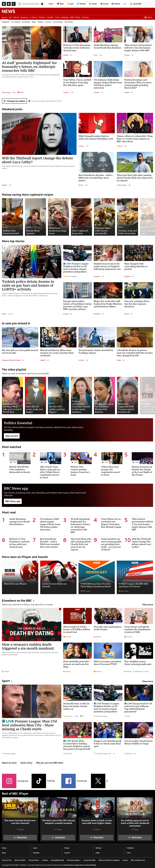The image size is (155, 868).
Task: Add Stolen Babies to Watchlist
Action: (58, 837)
